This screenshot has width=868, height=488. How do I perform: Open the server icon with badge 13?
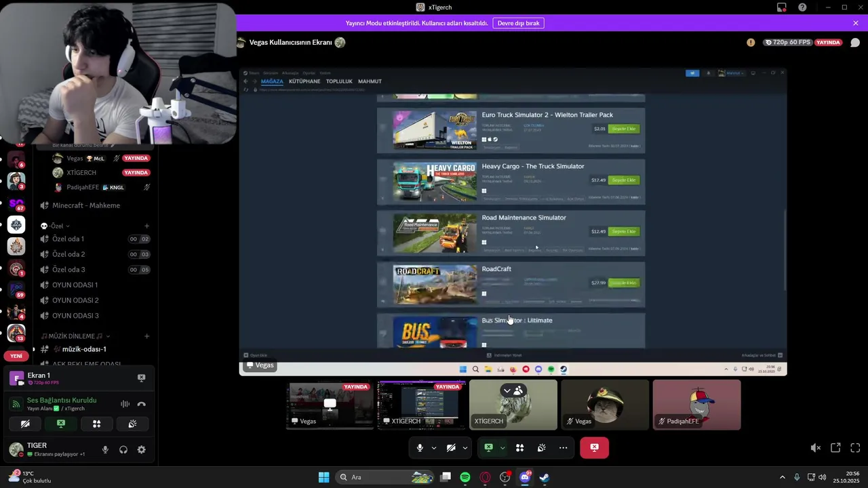pyautogui.click(x=16, y=333)
